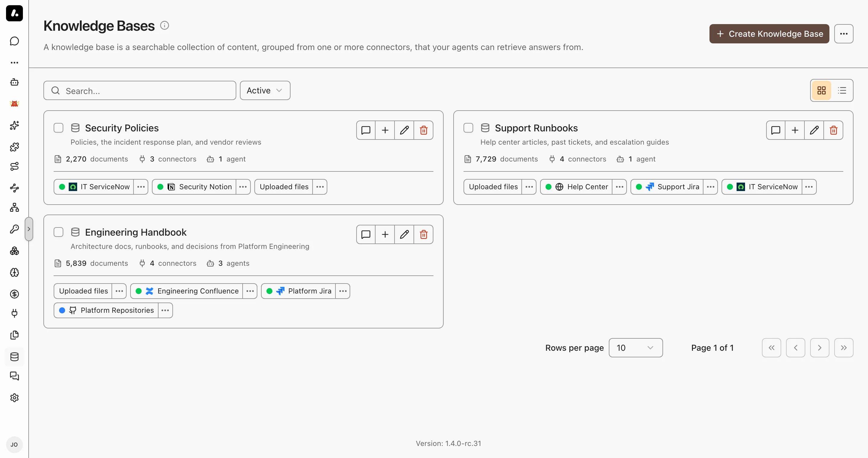Open options for Security Policies Uploaded files
The height and width of the screenshot is (458, 868).
click(320, 187)
